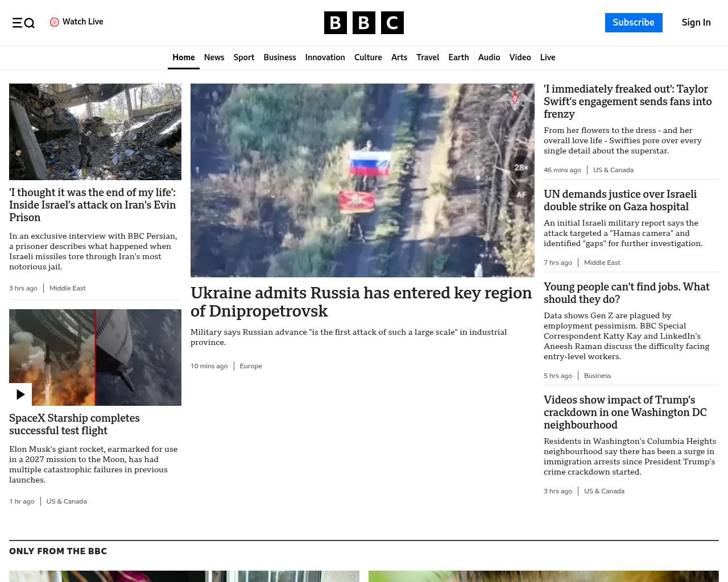Open the Ukraine Dnipropetrovsk headline
Image resolution: width=728 pixels, height=582 pixels.
[361, 302]
